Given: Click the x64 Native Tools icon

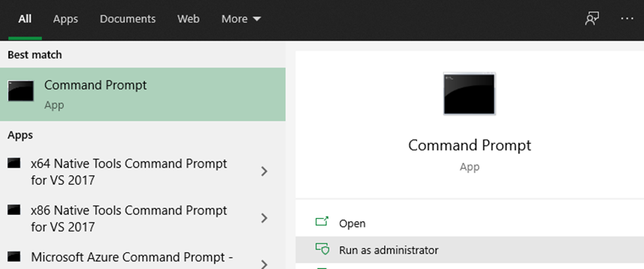Looking at the screenshot, I should (x=14, y=164).
